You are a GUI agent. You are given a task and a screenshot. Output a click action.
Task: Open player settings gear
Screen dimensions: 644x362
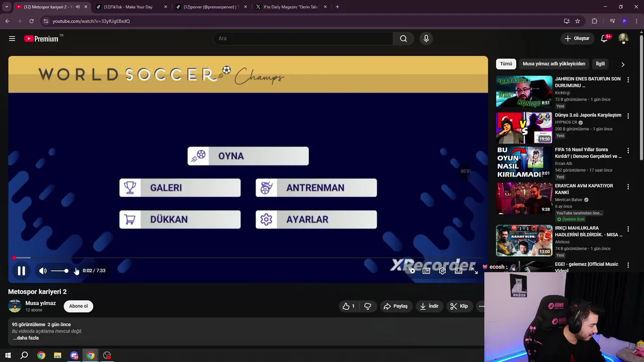[x=442, y=271]
